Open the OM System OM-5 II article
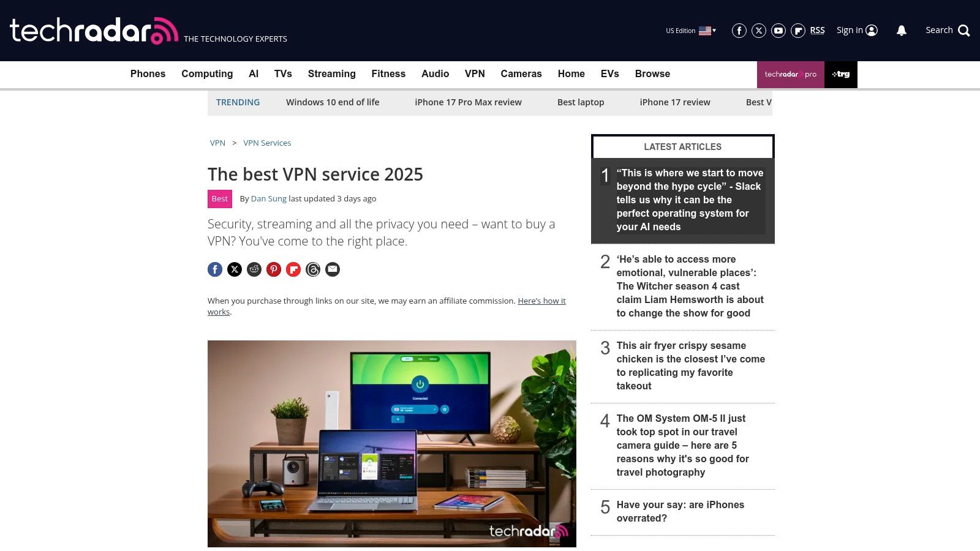980x551 pixels. pos(683,445)
